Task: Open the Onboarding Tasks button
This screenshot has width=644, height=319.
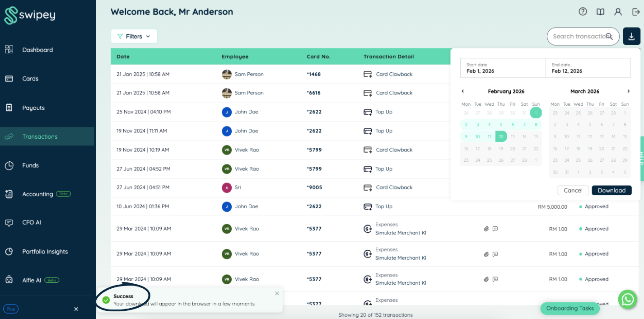Action: (x=570, y=308)
